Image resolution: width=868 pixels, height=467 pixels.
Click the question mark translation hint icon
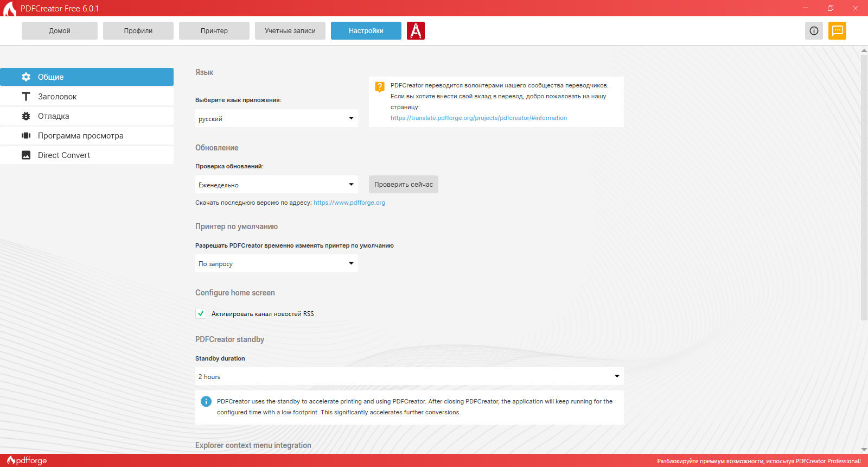pos(380,87)
